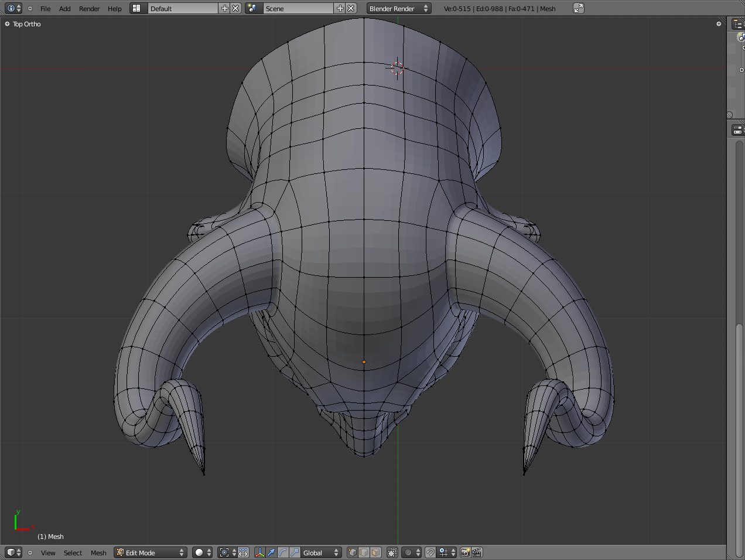
Task: Toggle the 3D manipulator axis widget
Action: [259, 552]
